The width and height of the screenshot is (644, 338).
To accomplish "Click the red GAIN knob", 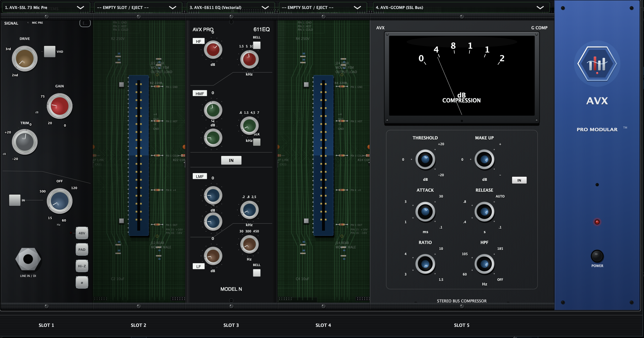I will point(59,106).
